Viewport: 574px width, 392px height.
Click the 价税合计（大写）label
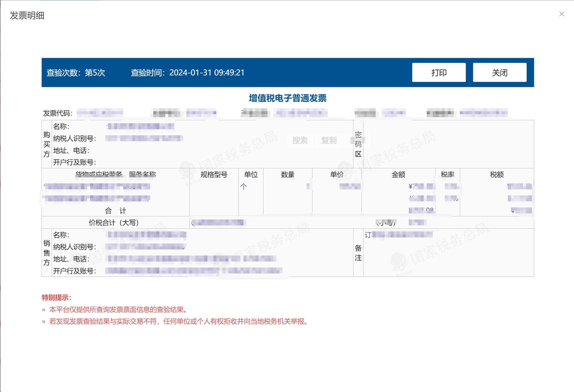tap(114, 223)
